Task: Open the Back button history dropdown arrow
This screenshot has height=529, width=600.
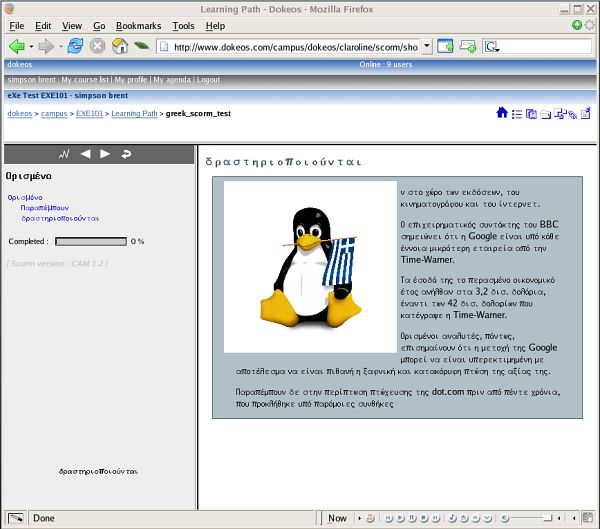Action: [31, 47]
